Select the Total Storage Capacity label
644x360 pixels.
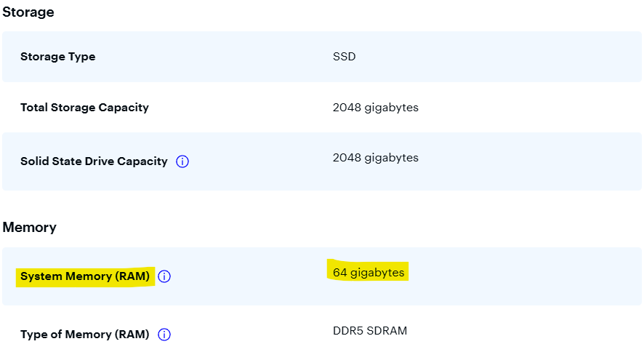point(84,108)
